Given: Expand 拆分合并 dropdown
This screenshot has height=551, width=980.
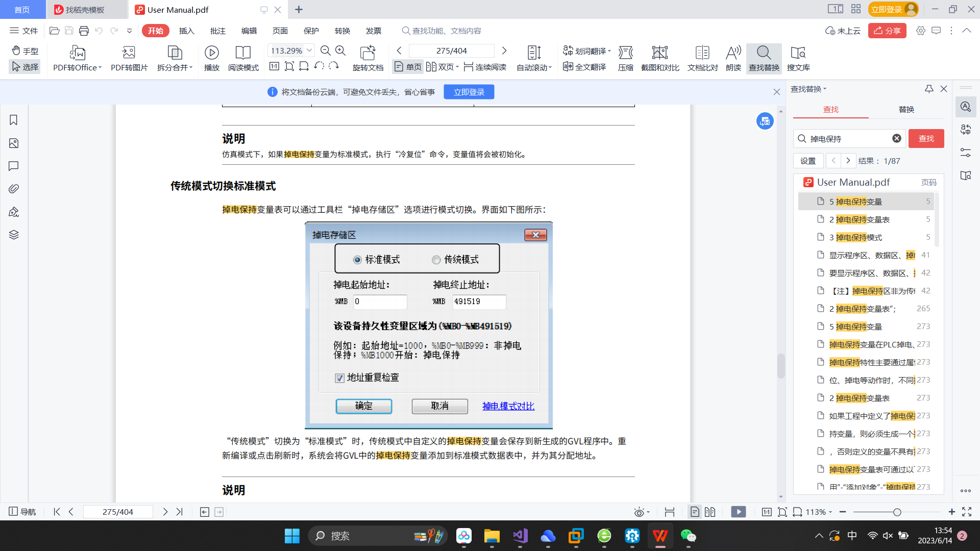Looking at the screenshot, I should coord(191,67).
